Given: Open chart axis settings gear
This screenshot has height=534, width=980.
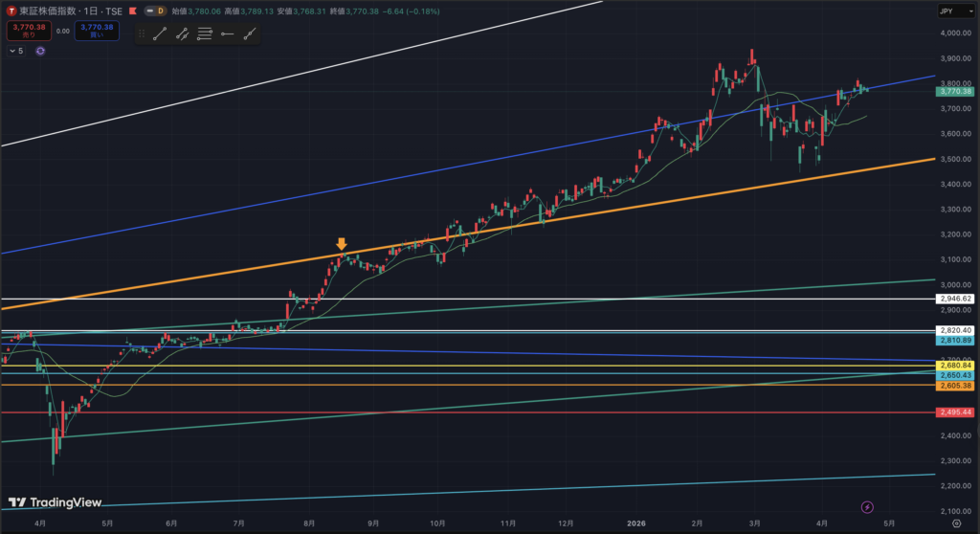Looking at the screenshot, I should pyautogui.click(x=956, y=510).
